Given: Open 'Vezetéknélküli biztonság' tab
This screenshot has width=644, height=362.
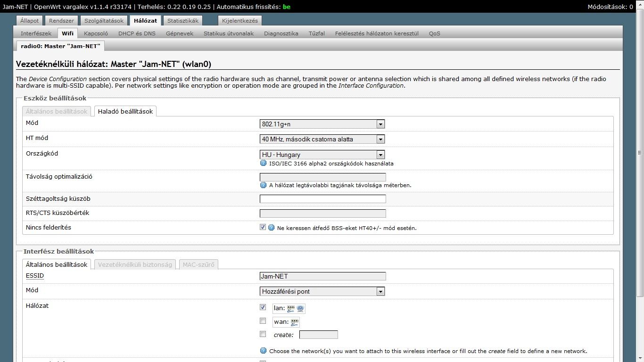Looking at the screenshot, I should click(x=135, y=264).
